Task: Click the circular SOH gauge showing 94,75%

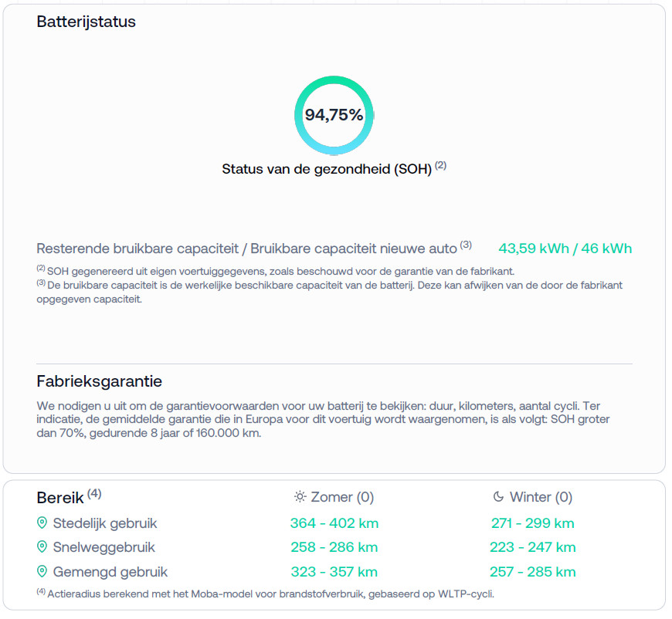Action: (334, 115)
